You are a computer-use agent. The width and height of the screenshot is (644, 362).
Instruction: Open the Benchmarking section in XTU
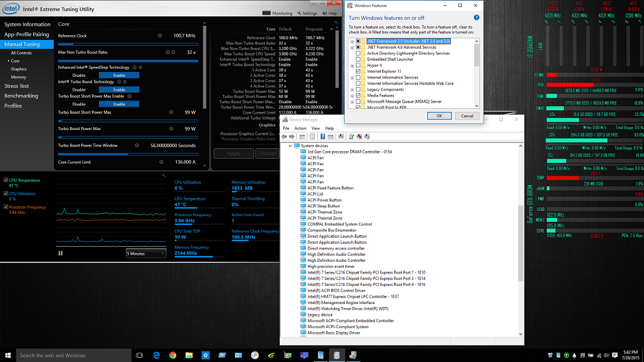(21, 95)
